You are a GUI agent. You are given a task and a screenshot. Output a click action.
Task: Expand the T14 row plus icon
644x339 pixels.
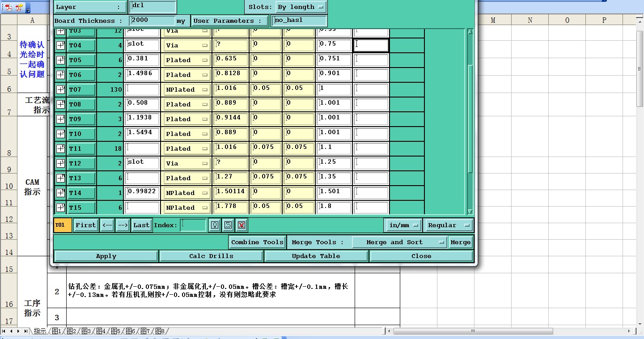[60, 193]
